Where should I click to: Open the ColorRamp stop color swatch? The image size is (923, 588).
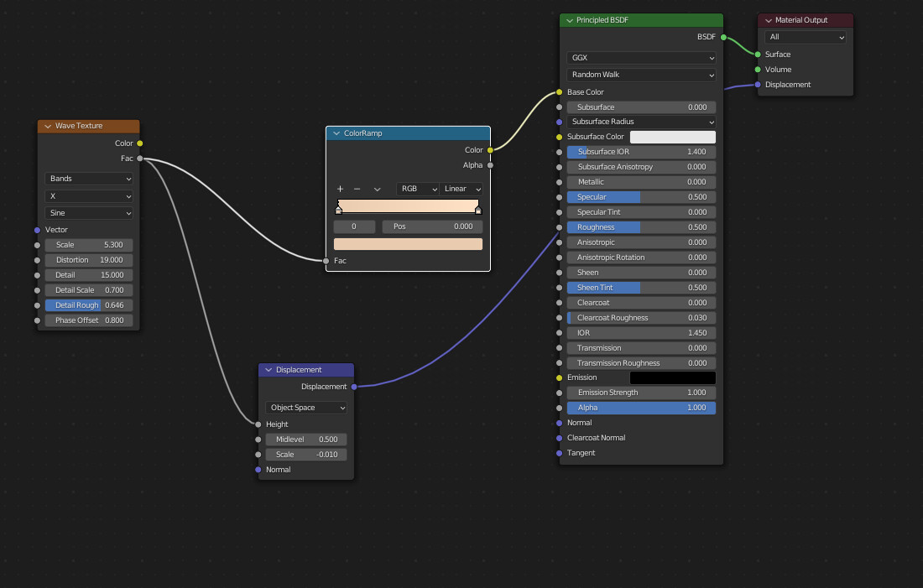point(408,244)
